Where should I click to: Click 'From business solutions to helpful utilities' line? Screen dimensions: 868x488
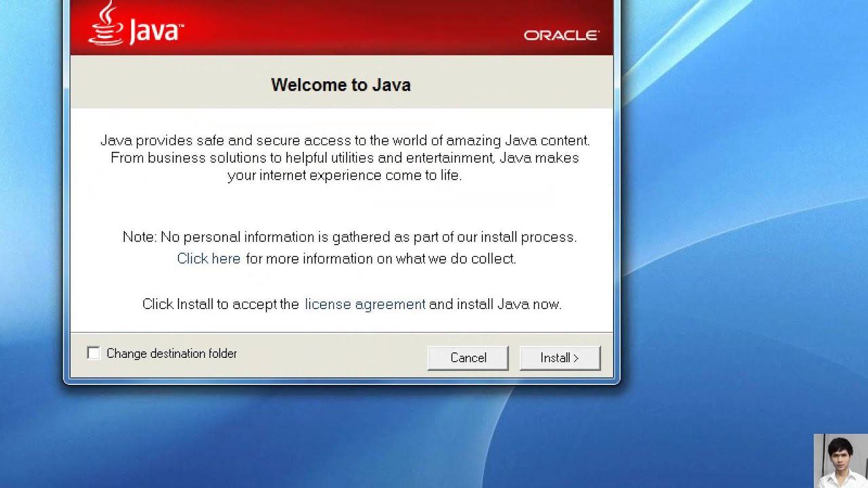pos(344,158)
